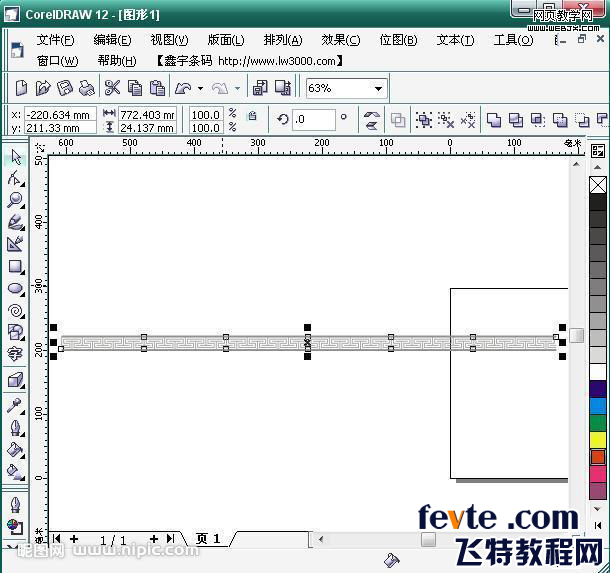Expand the undo history dropdown arrow

coord(200,88)
